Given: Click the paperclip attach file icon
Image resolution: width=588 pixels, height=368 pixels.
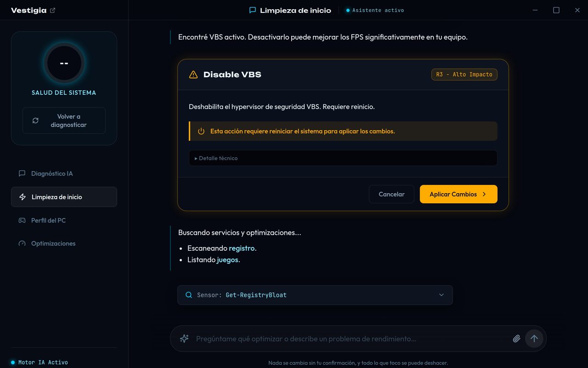Looking at the screenshot, I should point(516,339).
